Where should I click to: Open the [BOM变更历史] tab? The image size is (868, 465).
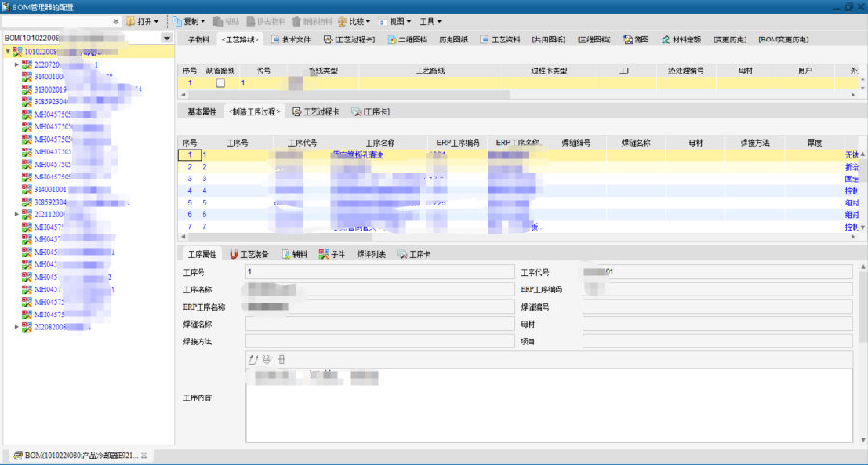783,40
